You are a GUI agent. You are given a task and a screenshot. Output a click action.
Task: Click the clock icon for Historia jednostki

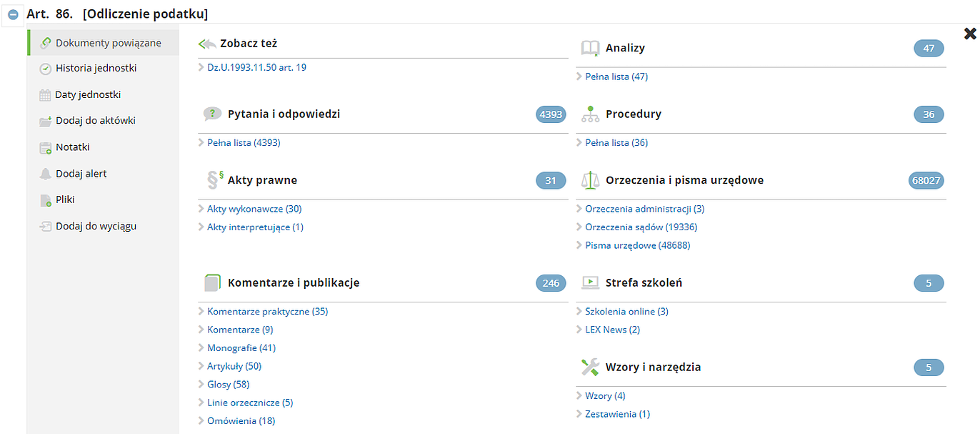(45, 69)
